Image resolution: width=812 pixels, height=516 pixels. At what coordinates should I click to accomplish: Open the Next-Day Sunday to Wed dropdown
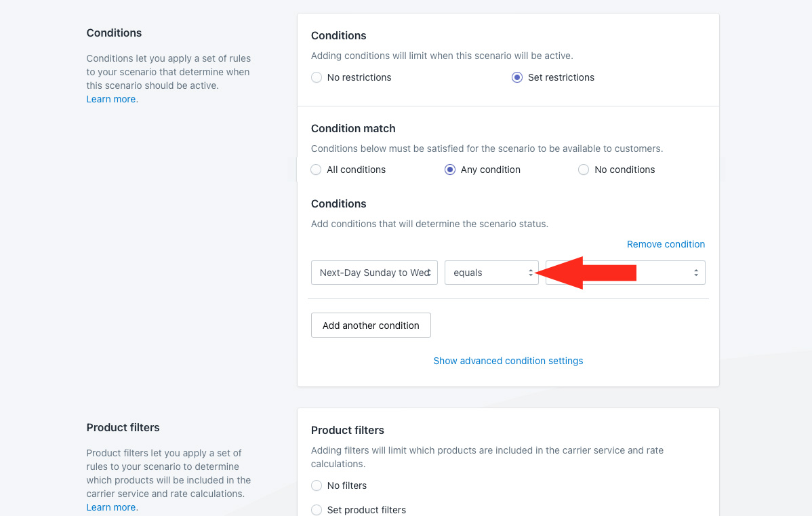point(374,273)
